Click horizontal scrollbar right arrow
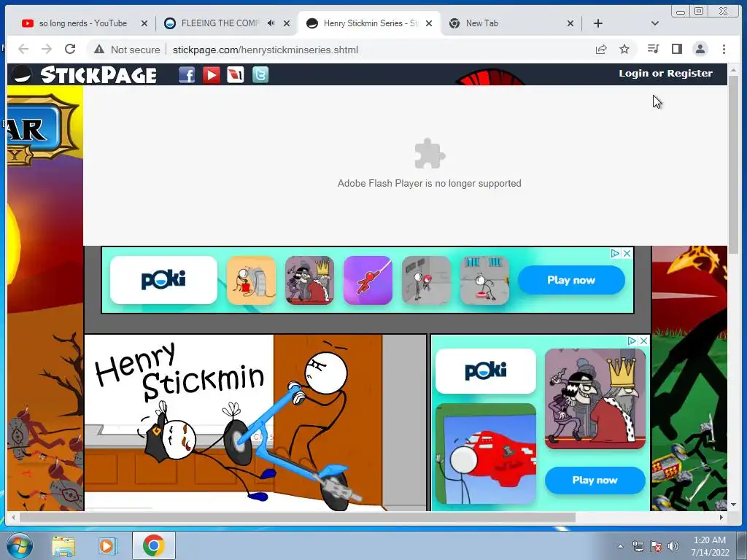747x560 pixels. pos(721,517)
